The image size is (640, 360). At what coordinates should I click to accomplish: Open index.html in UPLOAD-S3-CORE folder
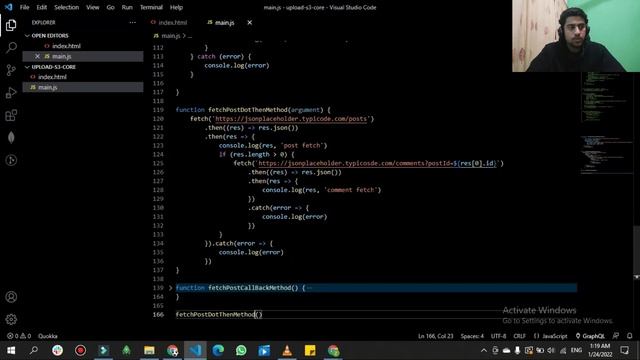[x=52, y=77]
